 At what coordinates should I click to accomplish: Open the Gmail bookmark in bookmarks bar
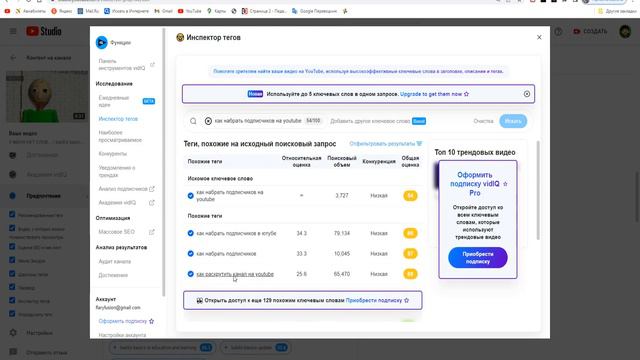click(163, 11)
